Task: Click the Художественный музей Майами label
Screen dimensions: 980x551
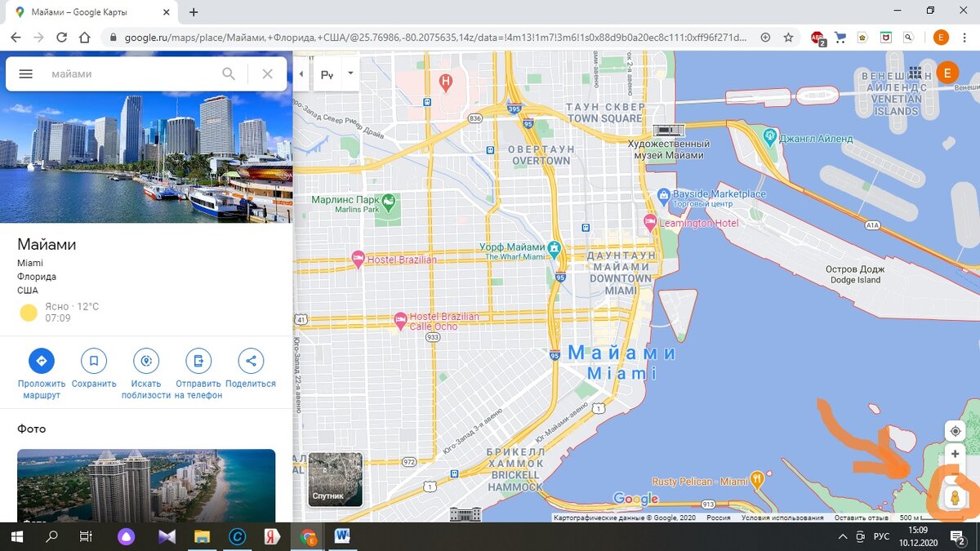Action: click(669, 149)
